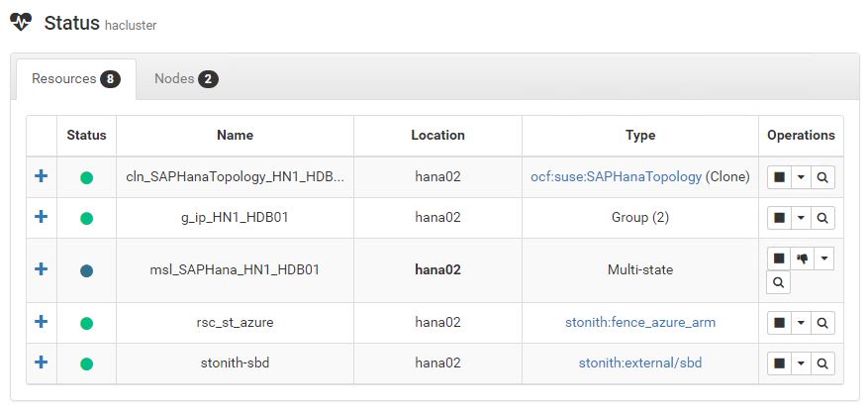Image resolution: width=868 pixels, height=415 pixels.
Task: View details of msl_SAPHana_HN1_HDB01 via magnifier
Action: [778, 282]
